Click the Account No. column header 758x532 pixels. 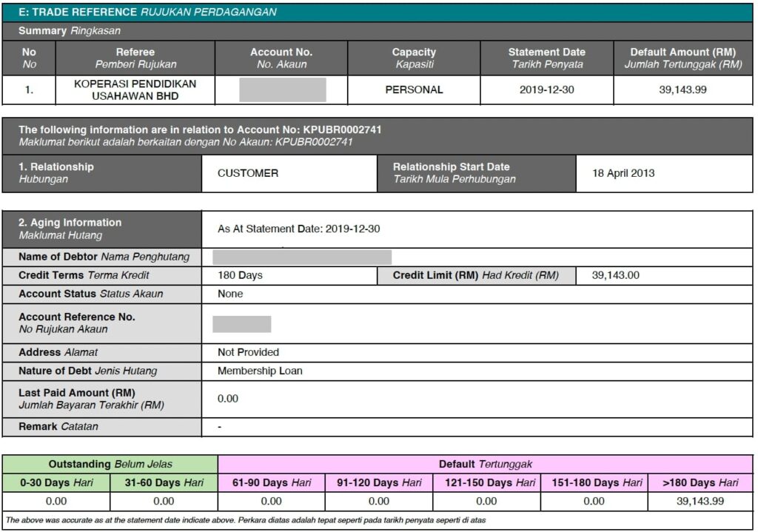[x=281, y=58]
